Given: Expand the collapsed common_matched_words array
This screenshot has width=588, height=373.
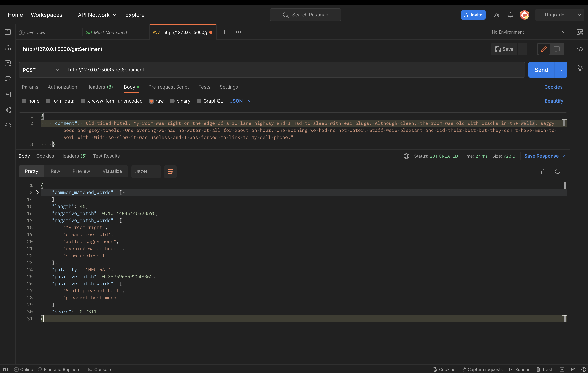Looking at the screenshot, I should [x=37, y=192].
